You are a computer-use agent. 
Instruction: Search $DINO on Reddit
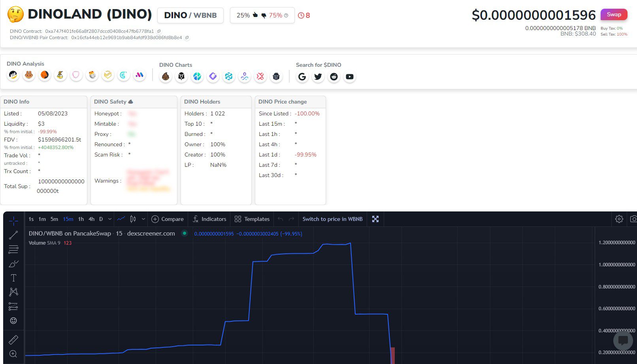[x=334, y=77]
